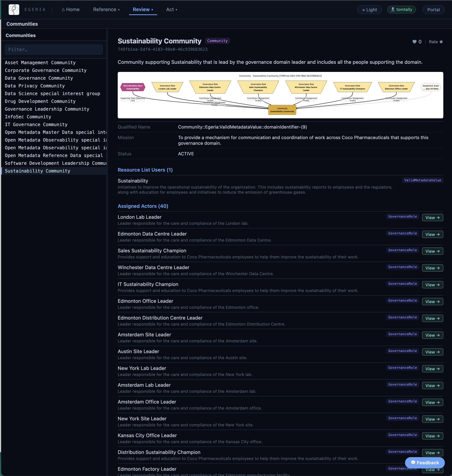
Task: Expand the Act dropdown menu
Action: pyautogui.click(x=171, y=9)
